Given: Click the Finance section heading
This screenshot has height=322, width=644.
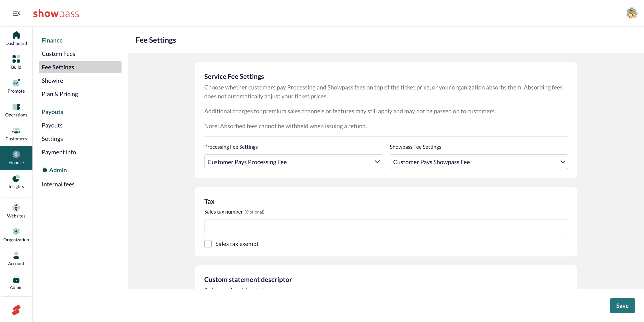Looking at the screenshot, I should click(52, 40).
